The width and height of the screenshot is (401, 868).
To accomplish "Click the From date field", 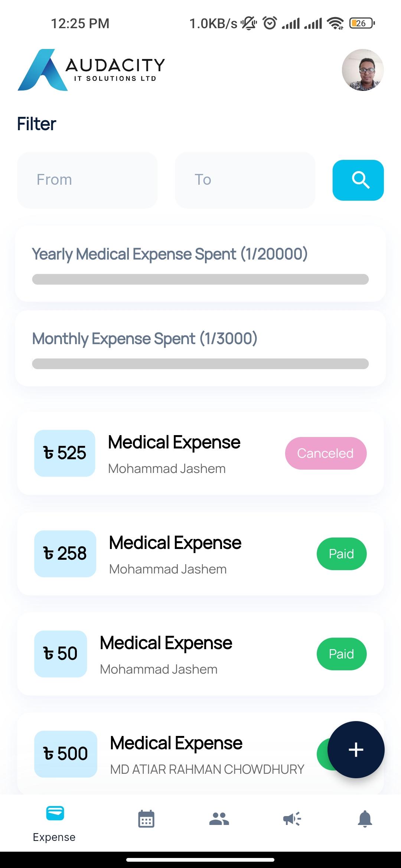I will click(x=87, y=180).
